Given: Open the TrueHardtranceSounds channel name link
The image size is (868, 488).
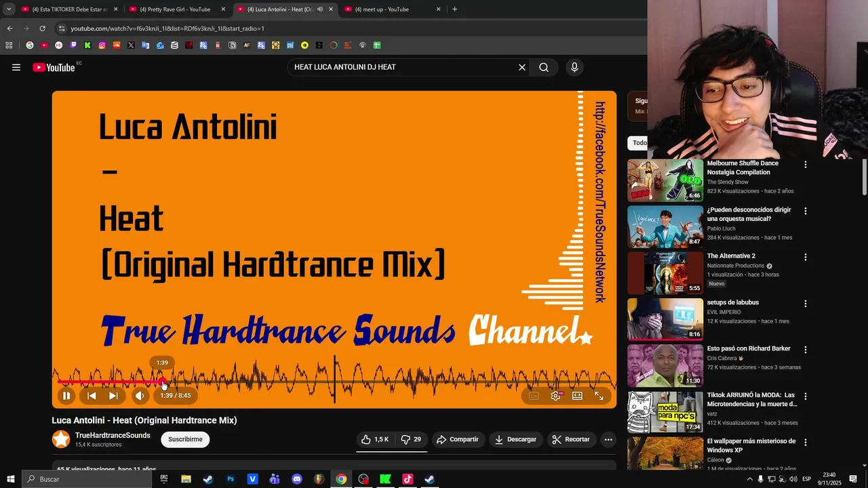Looking at the screenshot, I should coord(113,435).
